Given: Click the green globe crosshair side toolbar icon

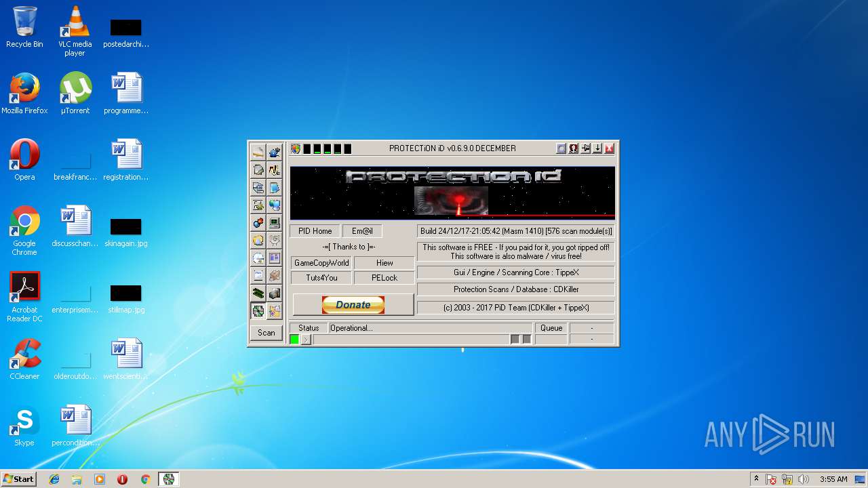Looking at the screenshot, I should click(258, 311).
